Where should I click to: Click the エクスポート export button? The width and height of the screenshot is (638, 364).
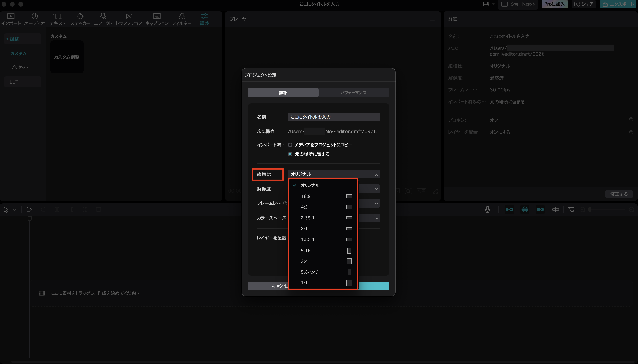(618, 4)
